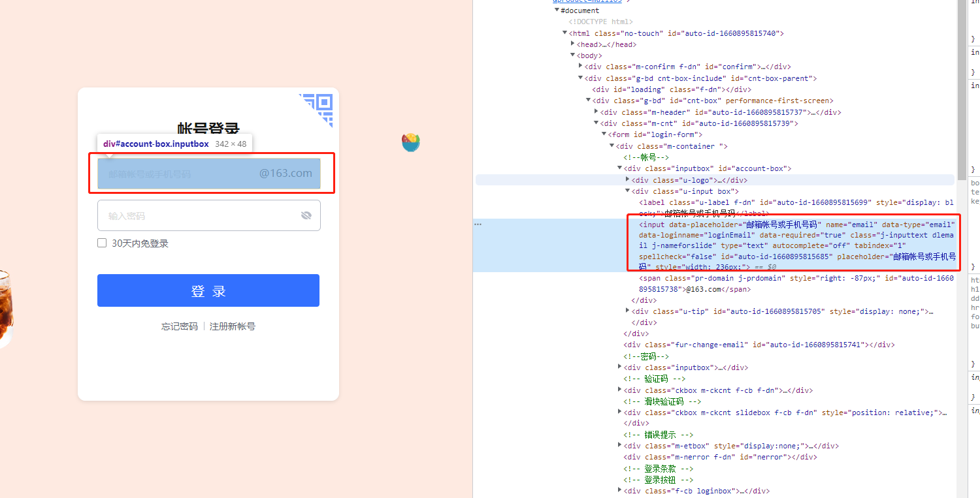Expand the div ckbox m-ckcnt f-cb f-dn node
The height and width of the screenshot is (498, 980).
[620, 390]
